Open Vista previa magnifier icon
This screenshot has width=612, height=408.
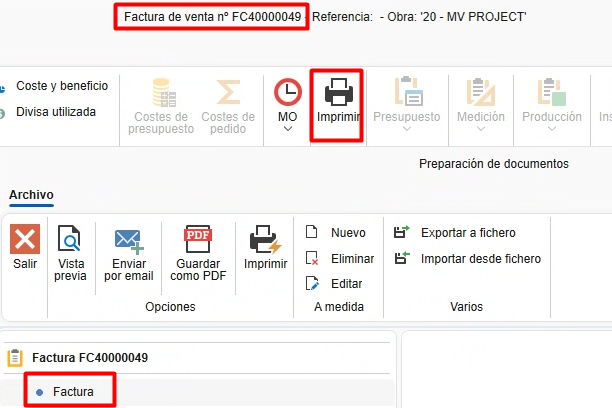[69, 238]
